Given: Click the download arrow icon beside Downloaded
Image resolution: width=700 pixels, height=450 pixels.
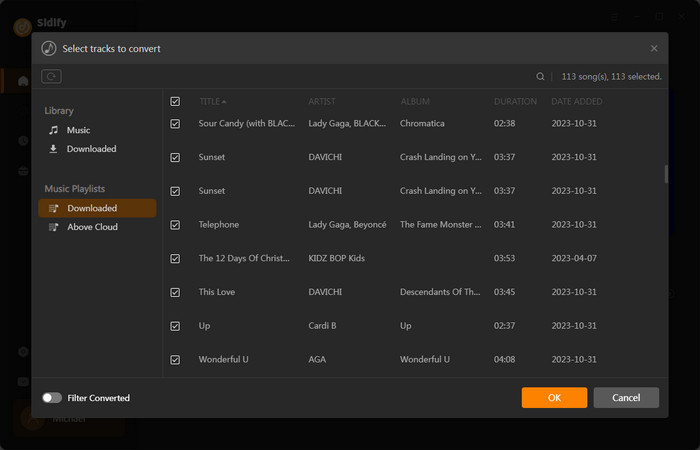Looking at the screenshot, I should [53, 149].
